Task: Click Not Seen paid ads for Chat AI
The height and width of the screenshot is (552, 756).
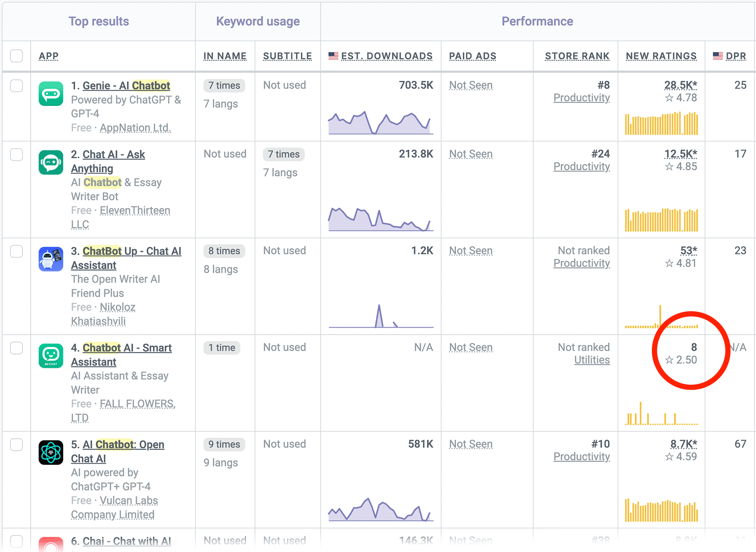Action: [471, 154]
